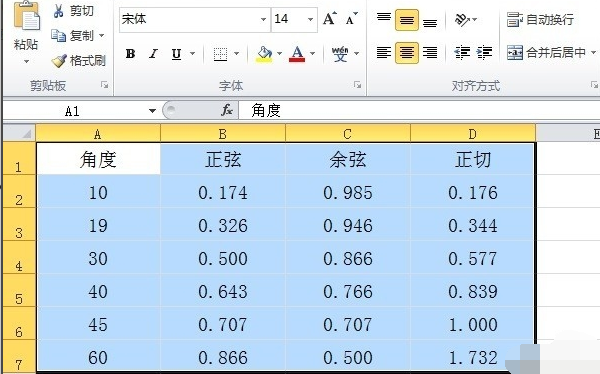
Task: Toggle bold formatting
Action: coord(130,54)
